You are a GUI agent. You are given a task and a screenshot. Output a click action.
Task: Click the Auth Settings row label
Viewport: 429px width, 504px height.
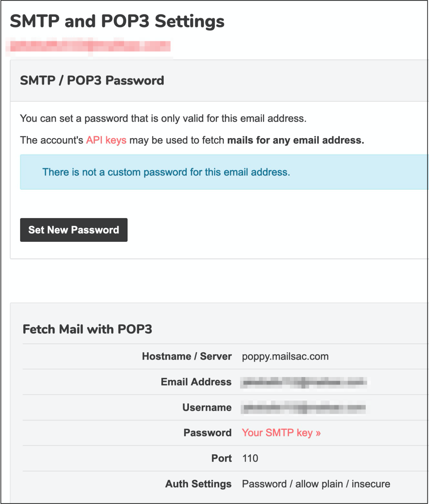point(198,483)
